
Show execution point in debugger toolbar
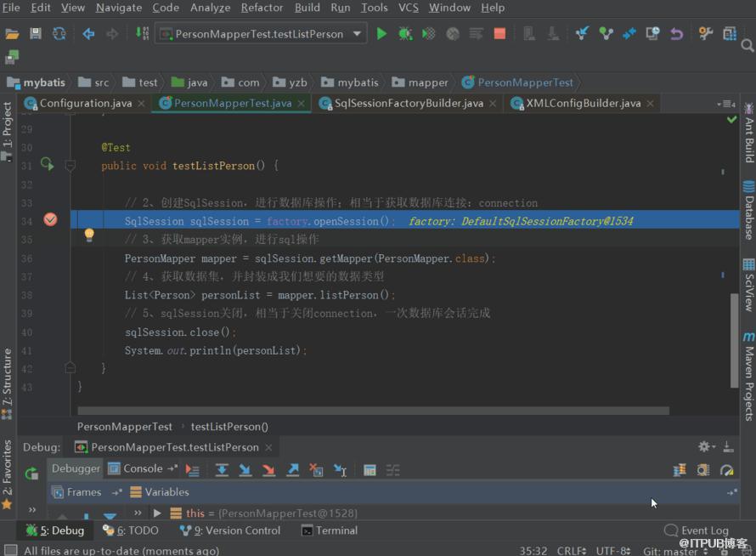(192, 470)
